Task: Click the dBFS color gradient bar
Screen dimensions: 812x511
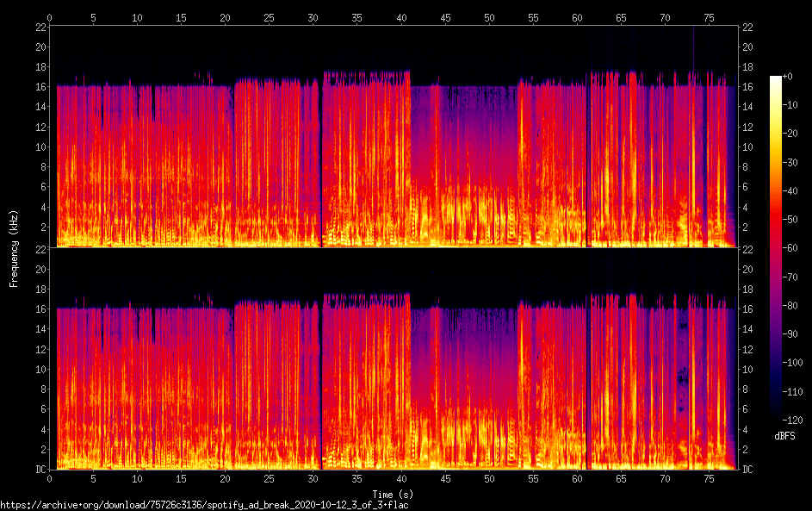Action: (776, 247)
